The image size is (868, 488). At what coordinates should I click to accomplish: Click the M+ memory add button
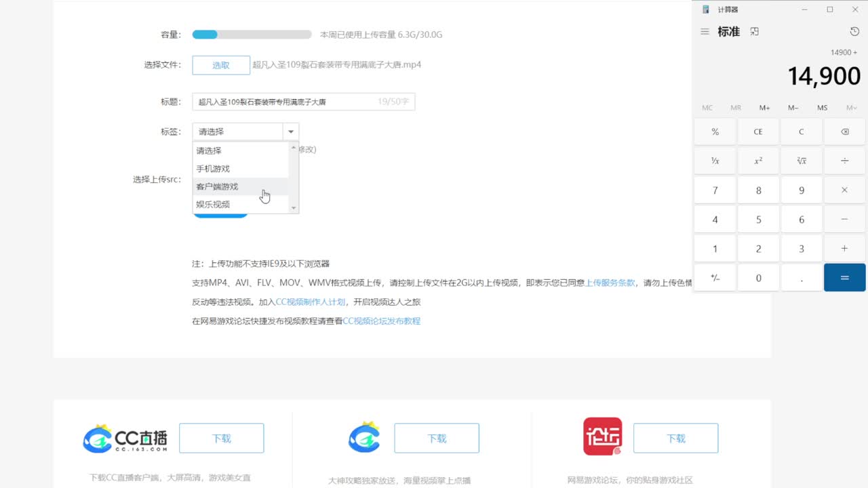pos(764,108)
